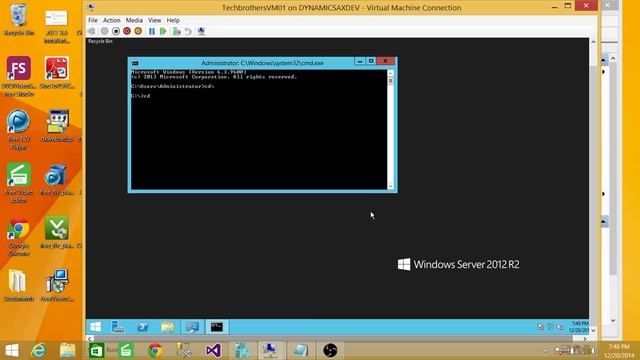Open the black swirl recorder taskbar icon

(x=330, y=350)
